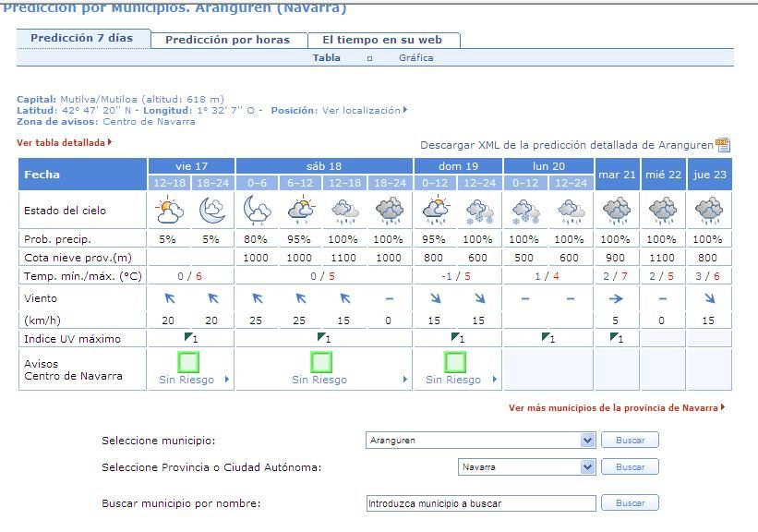Click the XML download icon for Aranguren
758x532 pixels.
[x=723, y=145]
